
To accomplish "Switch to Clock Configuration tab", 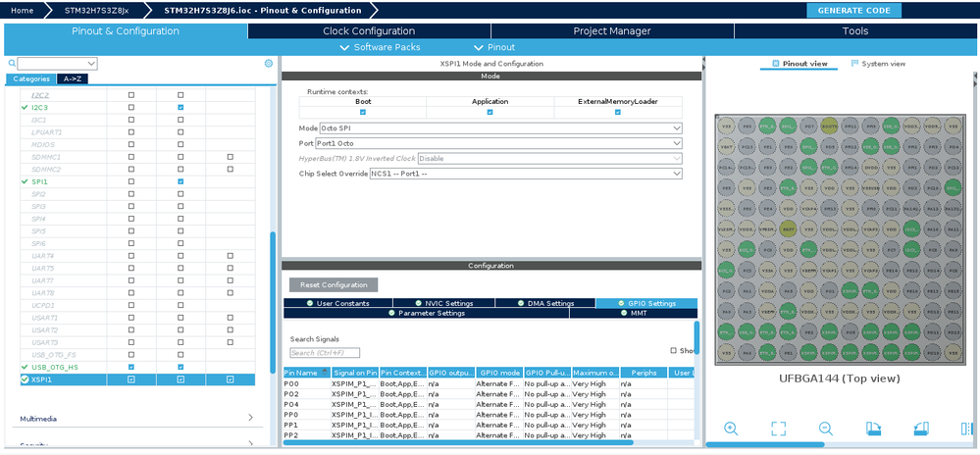I will 369,31.
